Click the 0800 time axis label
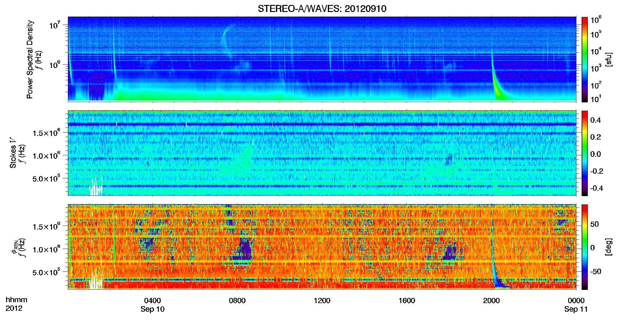Image resolution: width=644 pixels, height=332 pixels. tap(237, 301)
